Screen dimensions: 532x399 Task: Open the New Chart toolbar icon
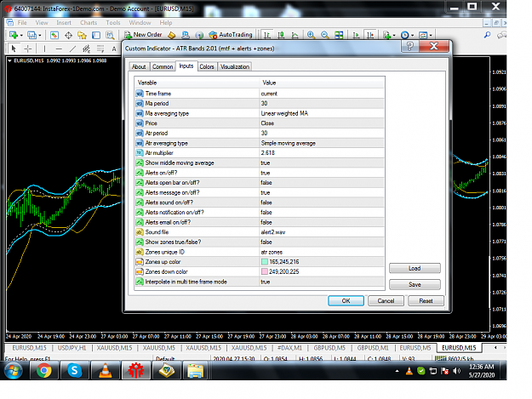tap(14, 35)
